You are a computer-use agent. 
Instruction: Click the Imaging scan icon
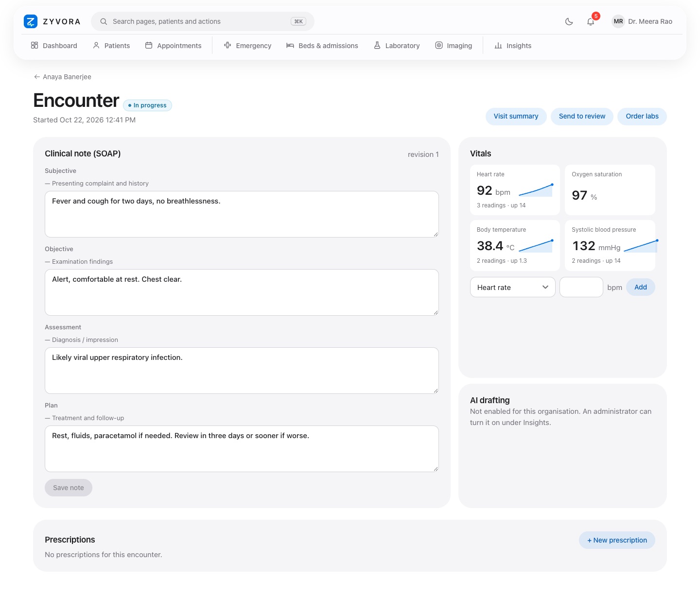pos(439,46)
